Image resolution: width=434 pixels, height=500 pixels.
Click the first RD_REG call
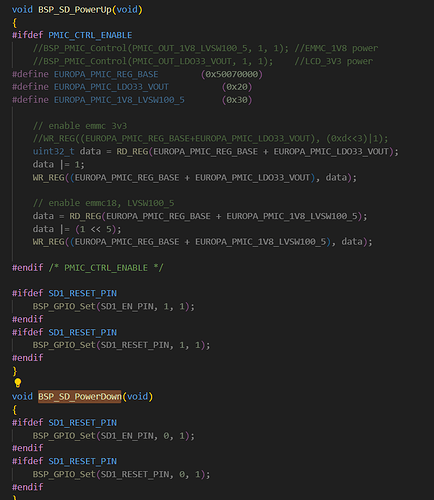(x=132, y=152)
